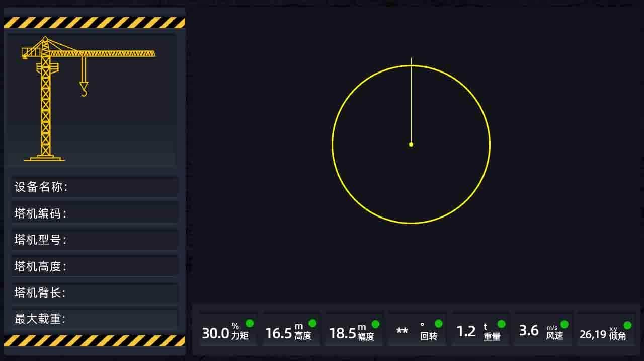Image resolution: width=644 pixels, height=361 pixels.
Task: Click the green status dot on 力矩
Action: [249, 323]
